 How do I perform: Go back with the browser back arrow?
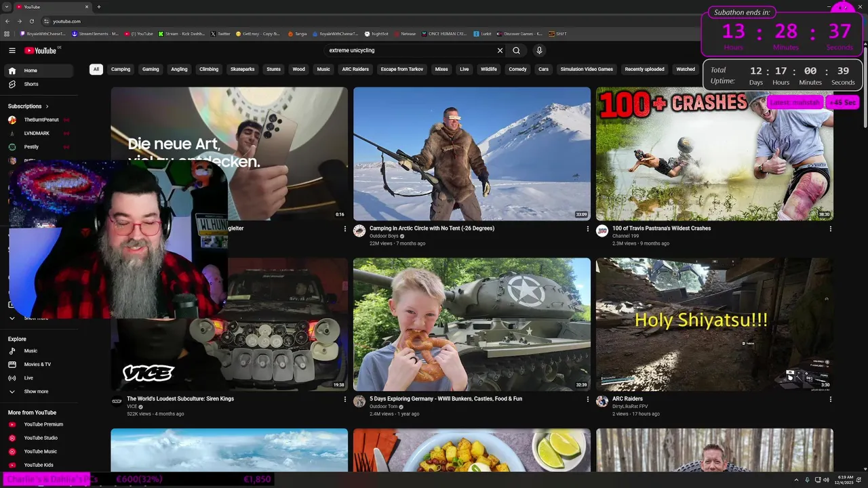[8, 21]
